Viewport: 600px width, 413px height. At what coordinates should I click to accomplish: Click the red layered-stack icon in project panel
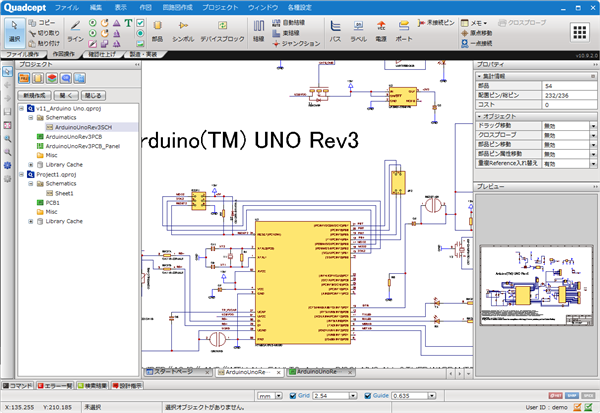click(52, 78)
